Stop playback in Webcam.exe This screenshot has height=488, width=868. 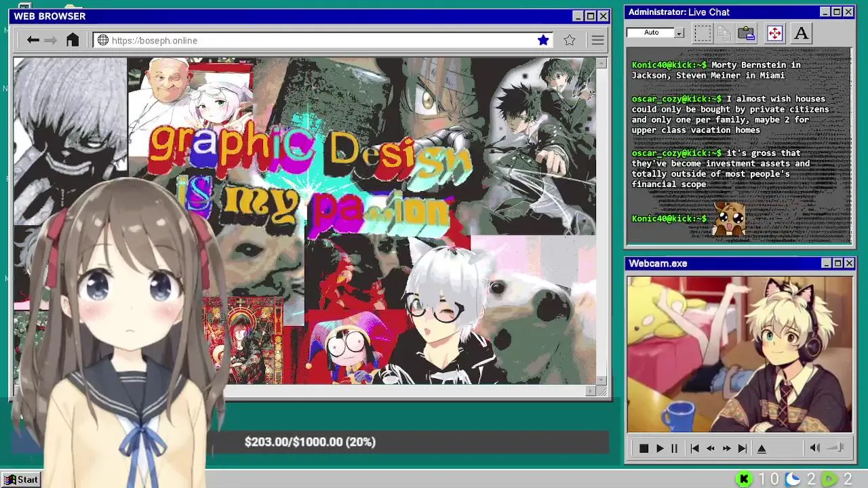644,449
